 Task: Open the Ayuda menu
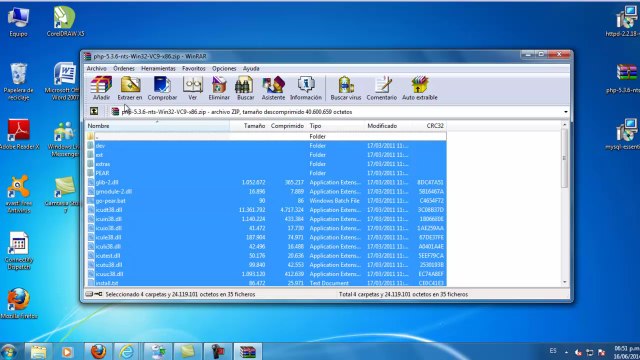[x=251, y=69]
